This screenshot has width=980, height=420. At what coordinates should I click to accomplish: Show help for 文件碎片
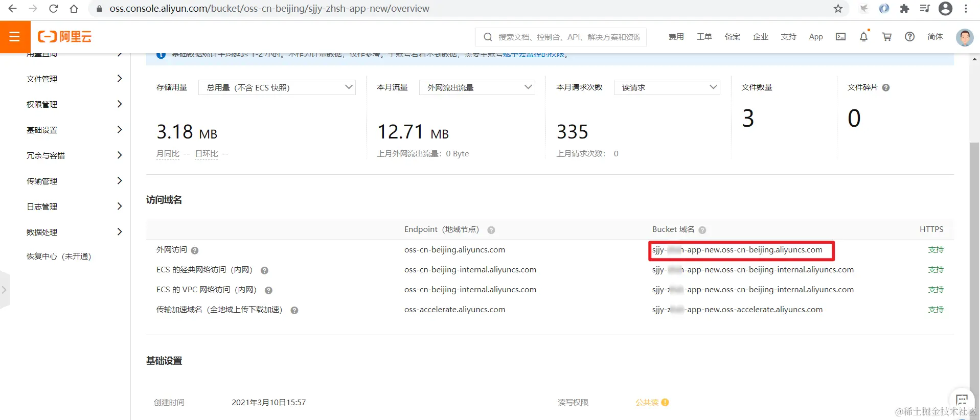point(886,88)
